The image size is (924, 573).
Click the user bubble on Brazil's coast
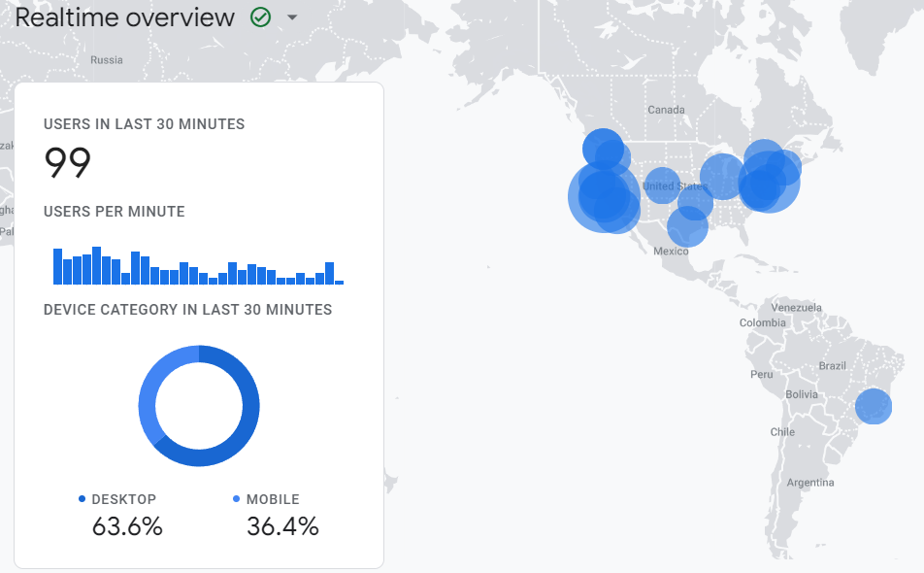click(874, 406)
